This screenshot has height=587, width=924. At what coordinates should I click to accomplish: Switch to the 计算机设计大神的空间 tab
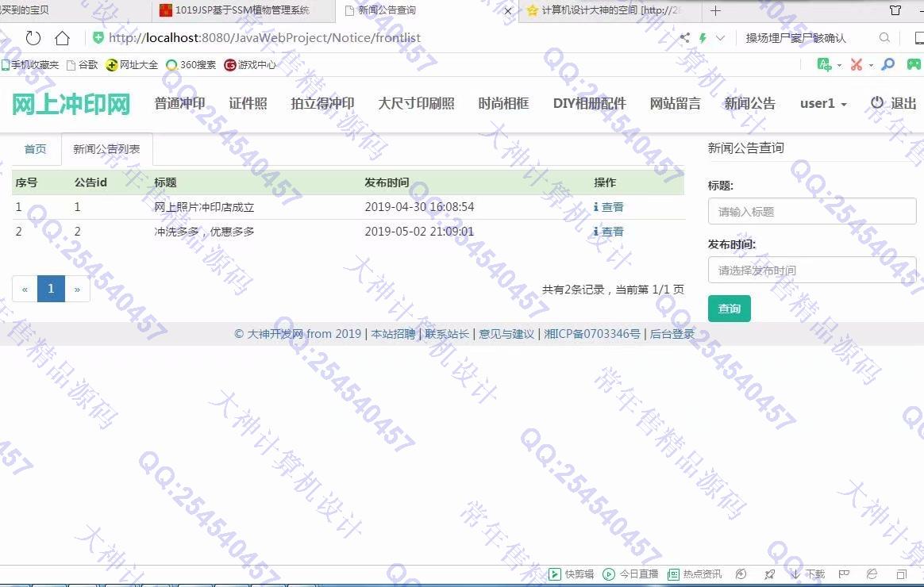(610, 10)
